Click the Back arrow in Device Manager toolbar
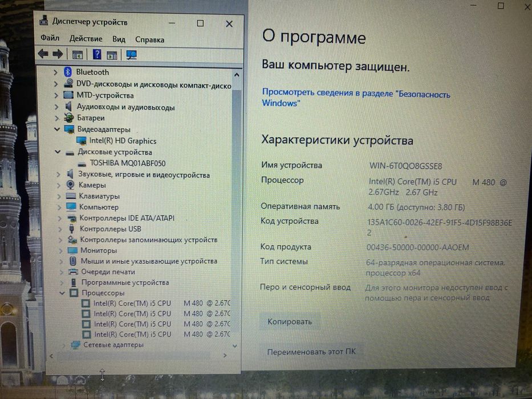Image resolution: width=532 pixels, height=399 pixels. click(x=43, y=54)
